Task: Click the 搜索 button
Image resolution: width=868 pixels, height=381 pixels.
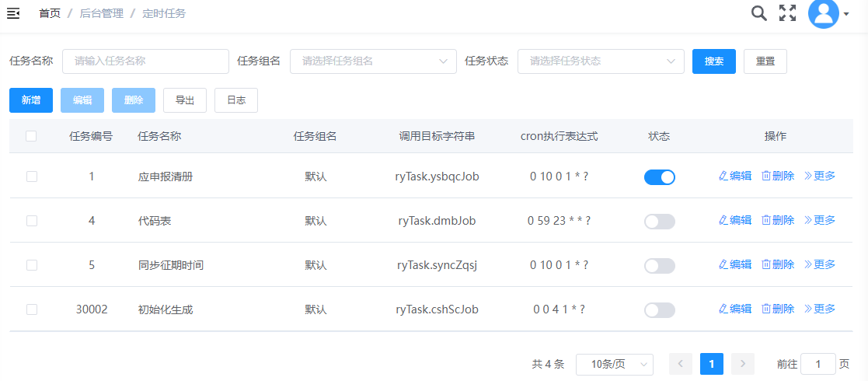Action: 714,61
